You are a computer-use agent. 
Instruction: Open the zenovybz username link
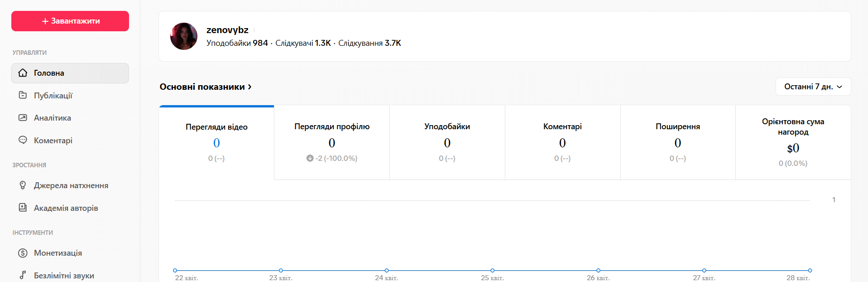pos(227,30)
